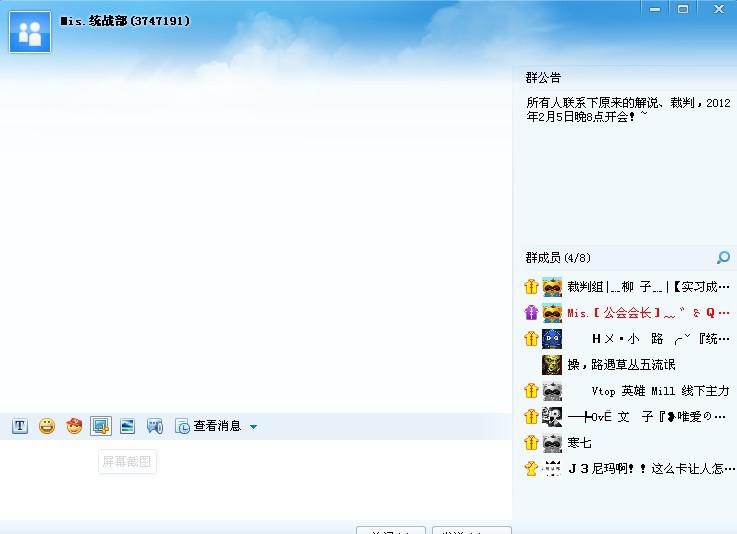Open font settings with the T icon

click(20, 426)
